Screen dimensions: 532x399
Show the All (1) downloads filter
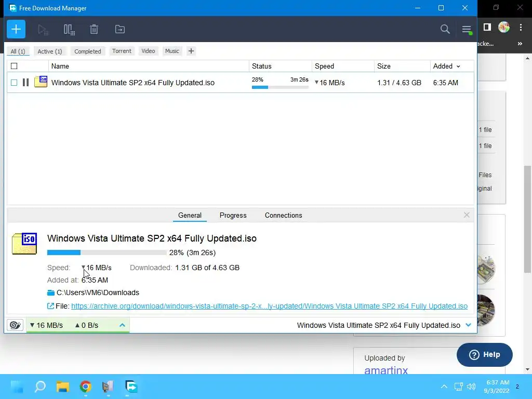click(x=18, y=51)
